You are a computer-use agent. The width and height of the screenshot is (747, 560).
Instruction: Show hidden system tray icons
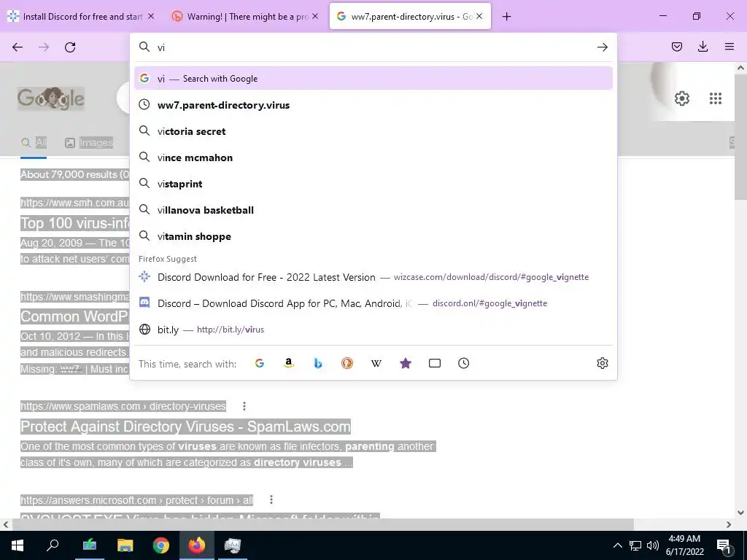point(617,545)
